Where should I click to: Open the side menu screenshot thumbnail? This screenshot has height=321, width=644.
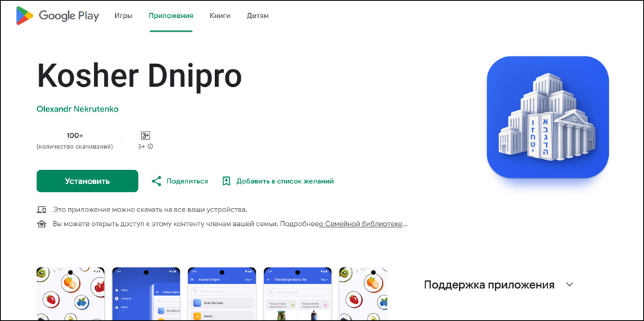(x=146, y=294)
